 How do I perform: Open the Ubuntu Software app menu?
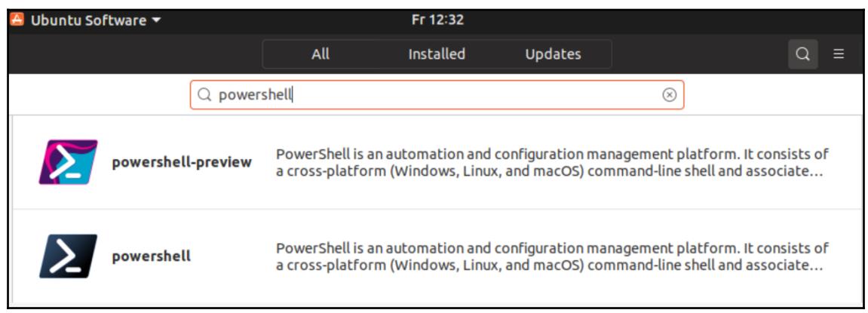point(86,20)
